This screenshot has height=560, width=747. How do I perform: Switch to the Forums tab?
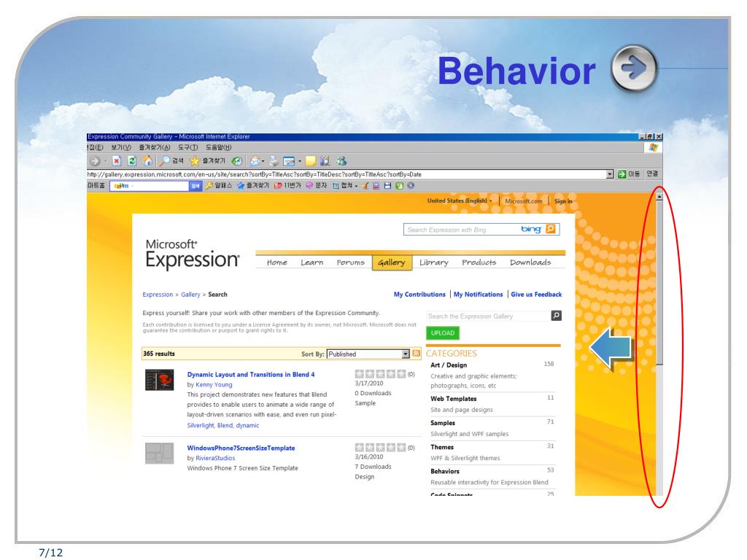click(350, 262)
